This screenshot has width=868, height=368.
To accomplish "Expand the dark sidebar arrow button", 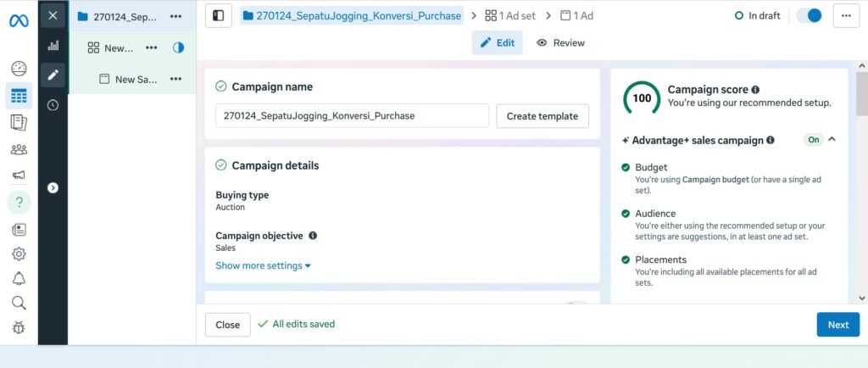I will pyautogui.click(x=53, y=187).
